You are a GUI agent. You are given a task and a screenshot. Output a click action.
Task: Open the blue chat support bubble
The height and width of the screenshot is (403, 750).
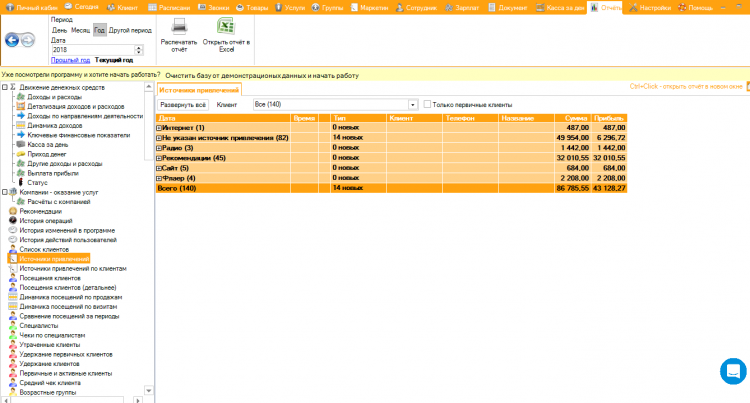pyautogui.click(x=733, y=370)
